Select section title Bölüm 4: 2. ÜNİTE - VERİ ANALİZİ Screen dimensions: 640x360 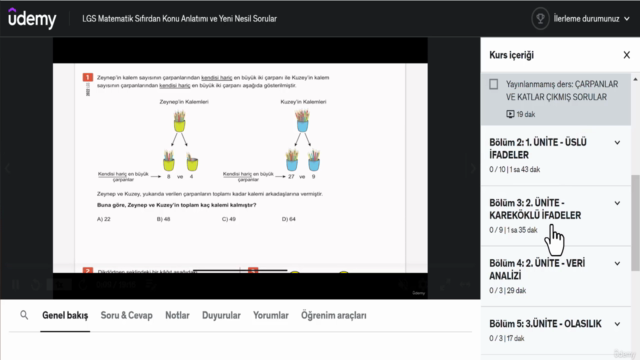point(537,269)
